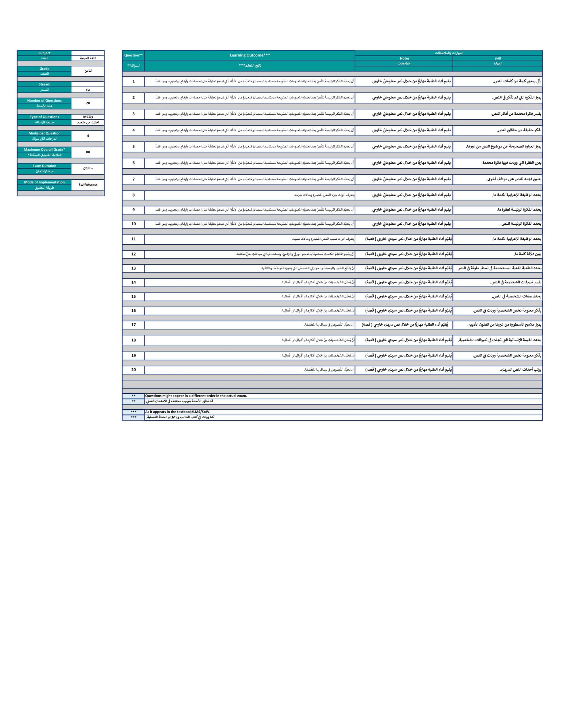Click the "ناتج التعلم***" header cell
562x728 pixels.
point(250,66)
